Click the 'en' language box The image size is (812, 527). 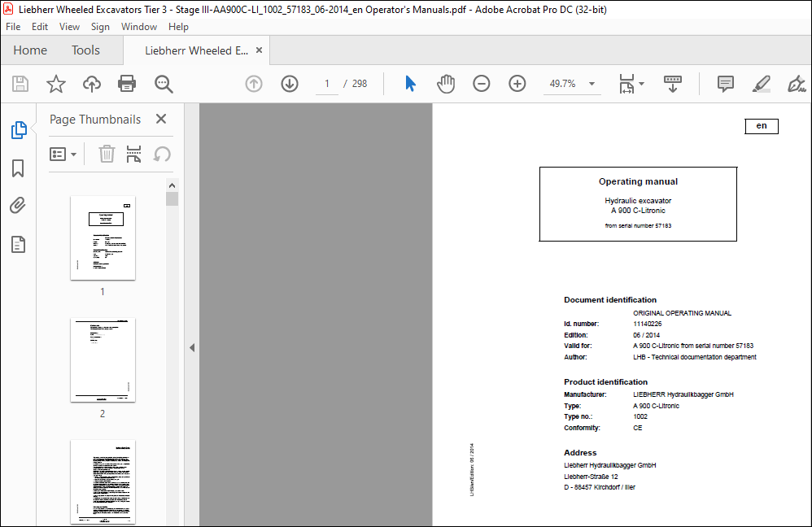pos(762,126)
